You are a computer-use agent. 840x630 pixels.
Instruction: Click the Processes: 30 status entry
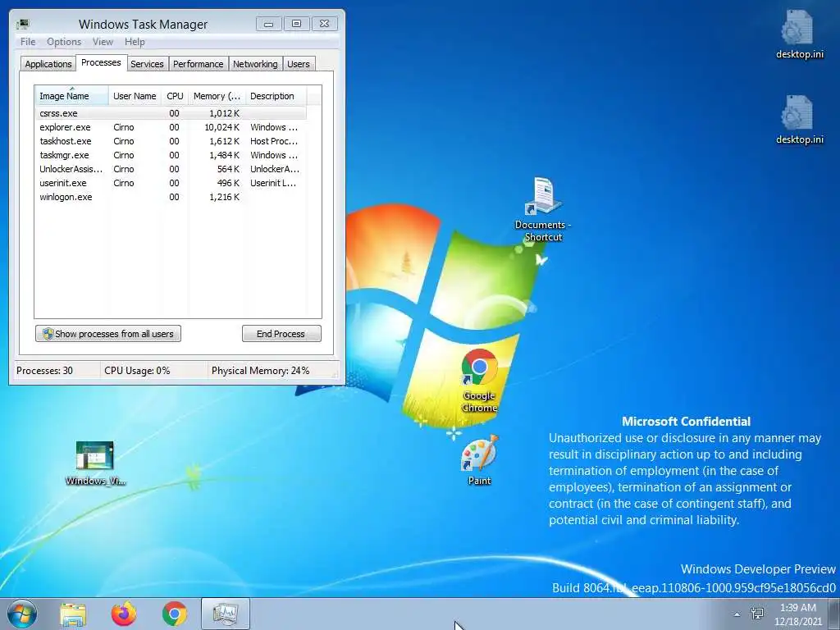point(44,370)
